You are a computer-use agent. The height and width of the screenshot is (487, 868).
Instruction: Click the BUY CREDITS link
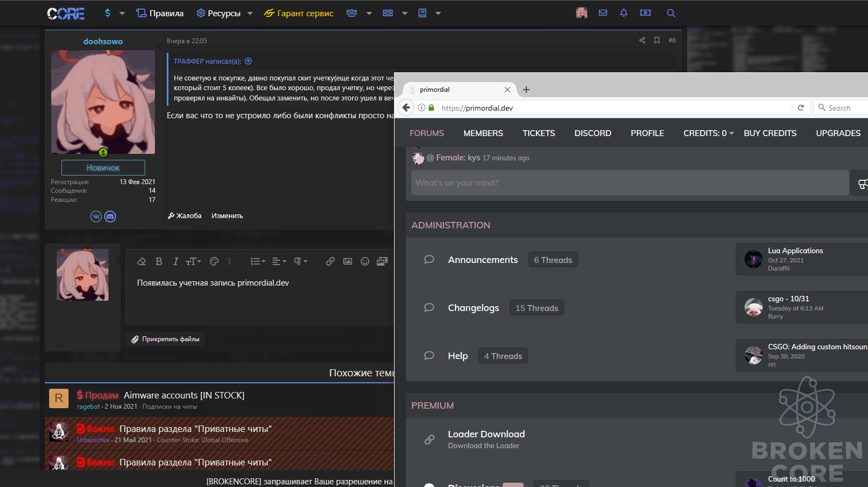point(770,133)
